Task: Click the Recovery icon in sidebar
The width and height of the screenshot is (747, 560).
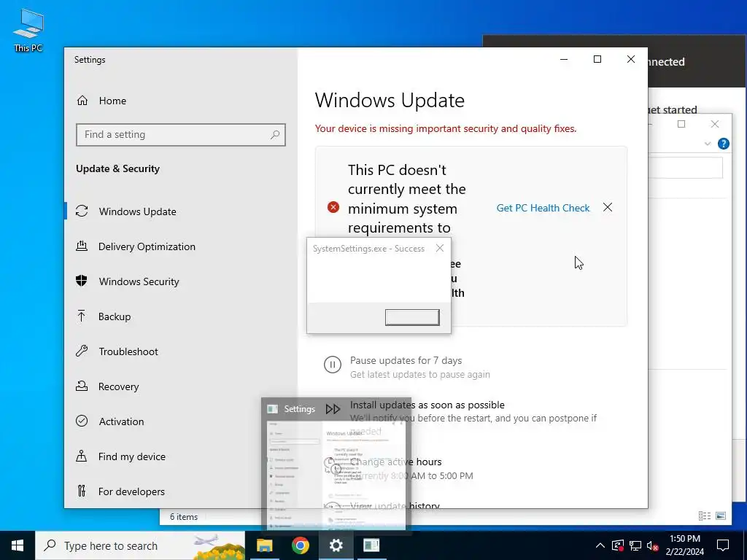Action: tap(82, 386)
